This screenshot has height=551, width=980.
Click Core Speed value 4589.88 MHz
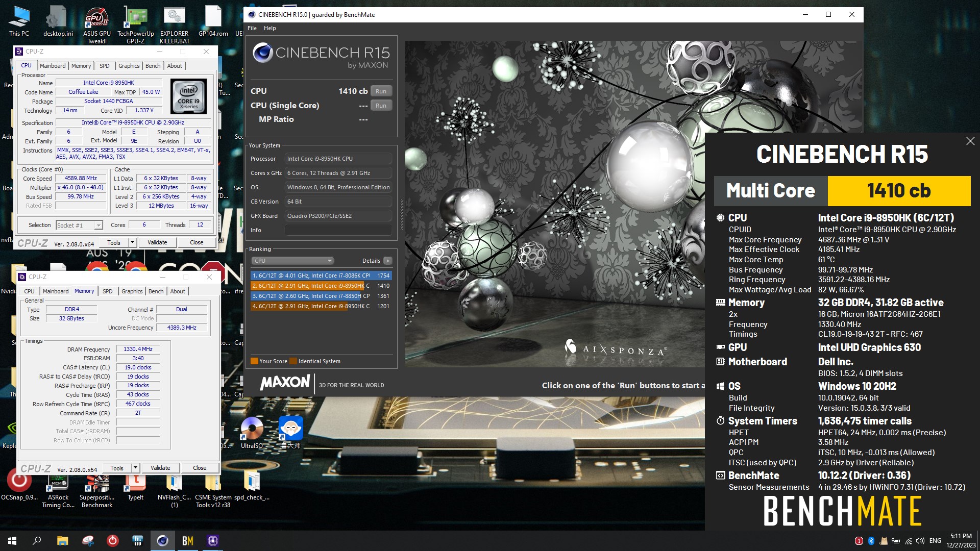[81, 179]
